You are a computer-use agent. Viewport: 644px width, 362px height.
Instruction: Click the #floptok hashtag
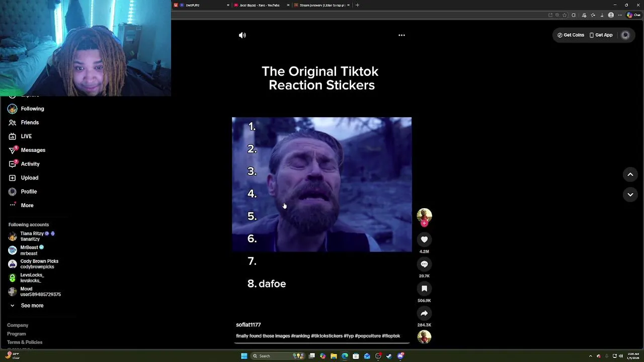pyautogui.click(x=391, y=336)
